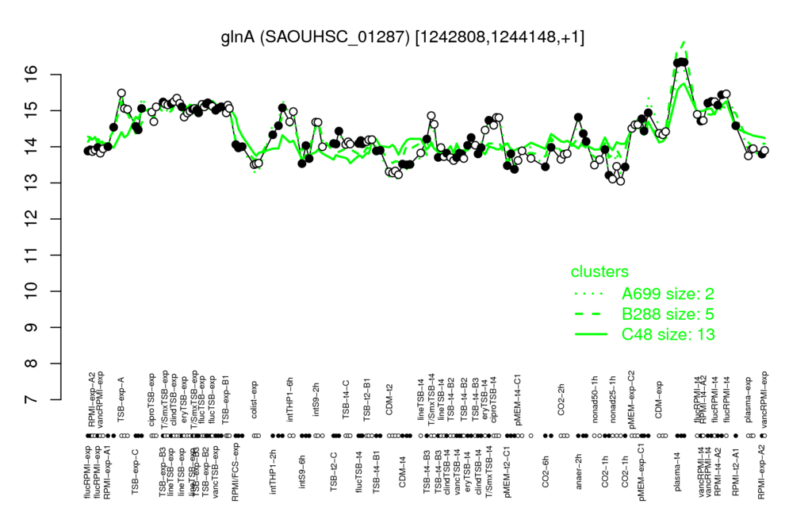Screen dimensions: 812x508
Task: Click y-axis tick label 14
Action: tap(31, 147)
